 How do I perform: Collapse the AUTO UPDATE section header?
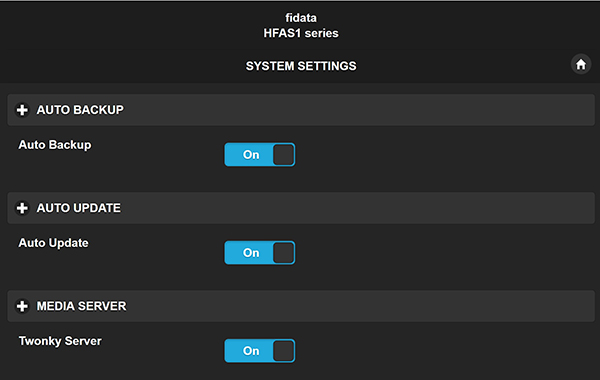click(x=301, y=208)
